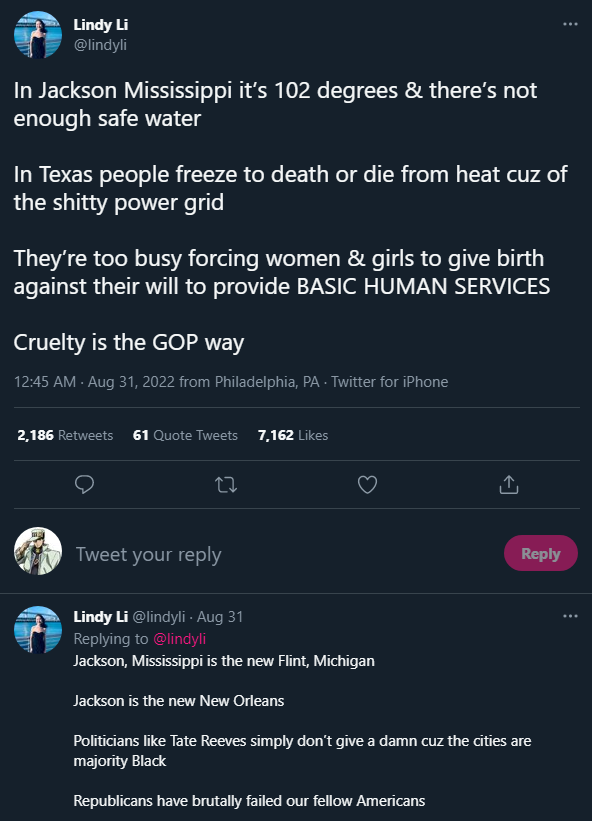This screenshot has height=821, width=592.
Task: Click Lindy Li name on reply tweet
Action: point(100,617)
